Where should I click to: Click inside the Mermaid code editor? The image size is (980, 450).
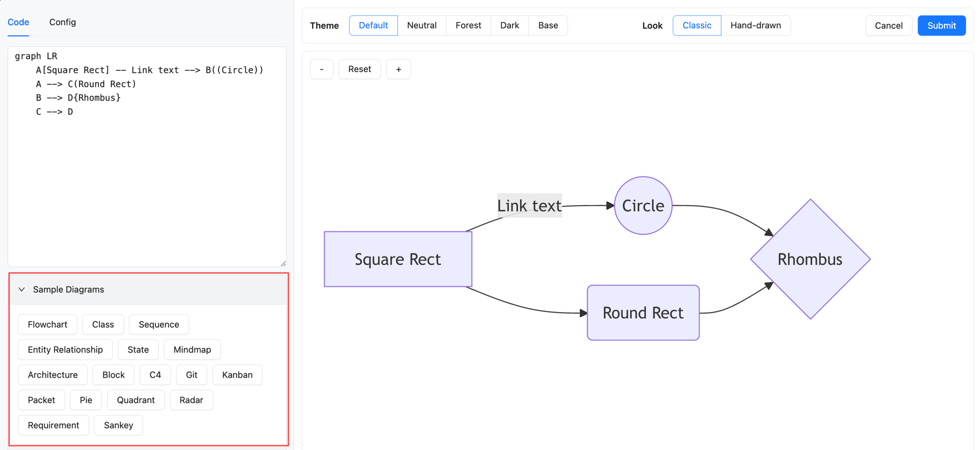[x=147, y=150]
